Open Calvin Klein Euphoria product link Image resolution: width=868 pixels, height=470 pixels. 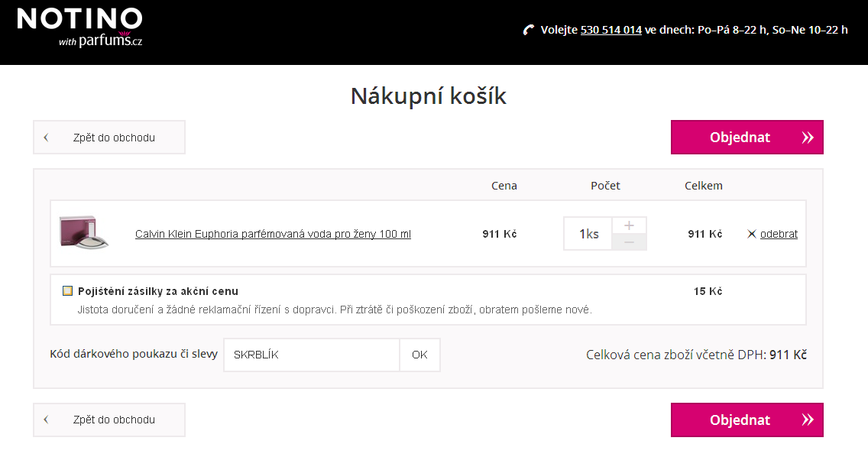[x=273, y=234]
